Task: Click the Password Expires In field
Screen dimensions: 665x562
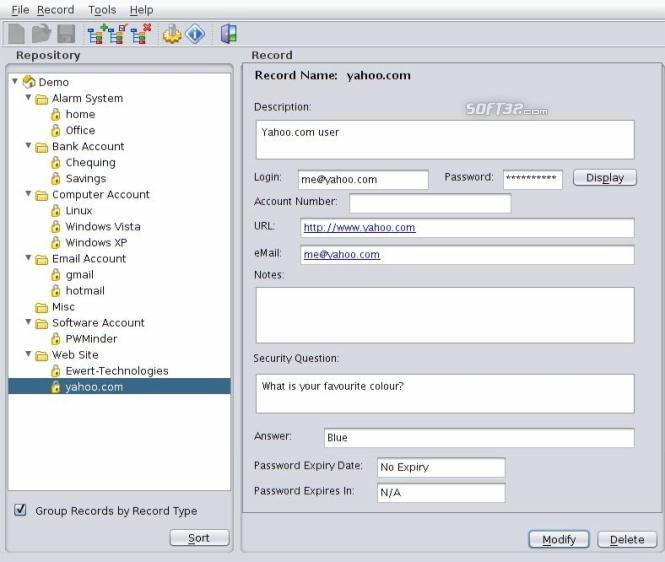Action: point(441,493)
